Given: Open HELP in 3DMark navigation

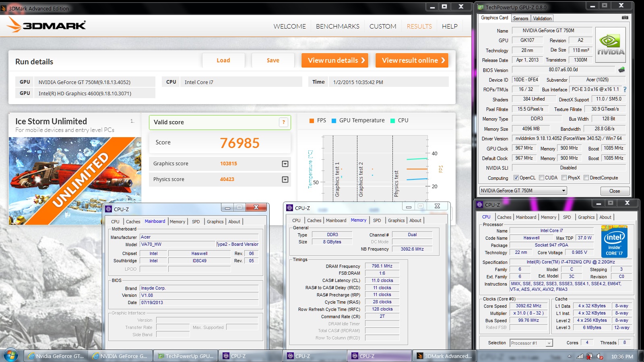Looking at the screenshot, I should point(450,26).
